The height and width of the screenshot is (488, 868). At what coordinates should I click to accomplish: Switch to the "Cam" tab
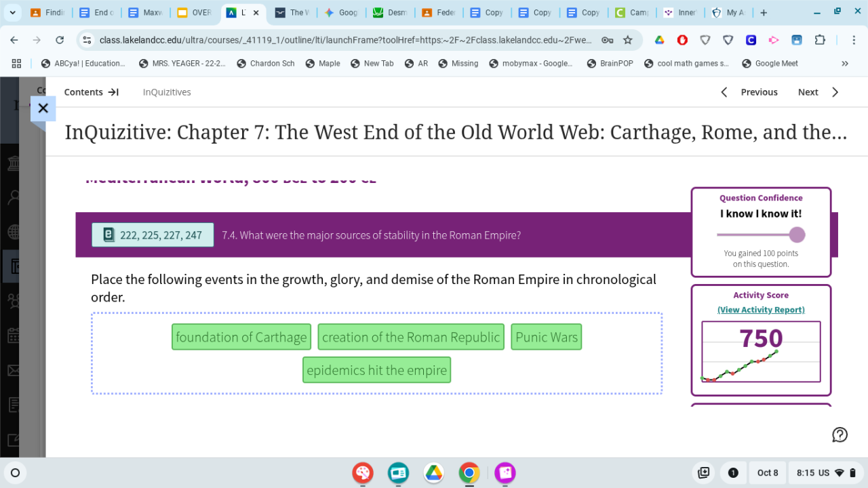tap(632, 12)
